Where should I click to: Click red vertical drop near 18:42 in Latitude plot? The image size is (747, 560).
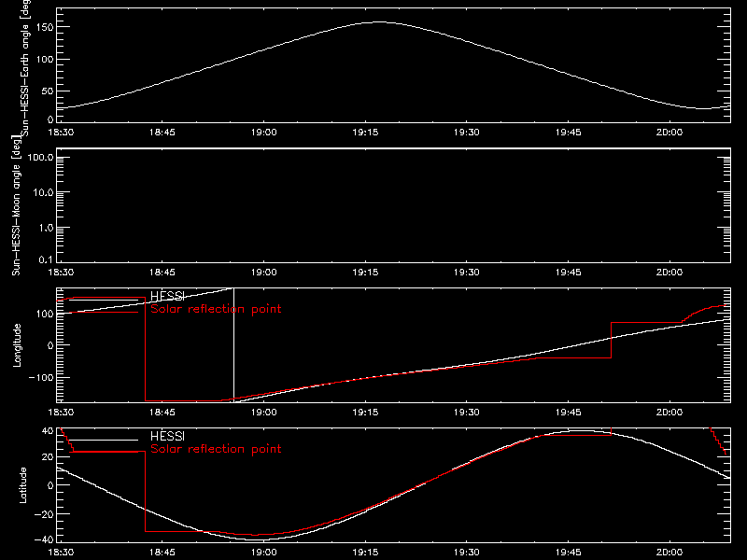[x=145, y=492]
